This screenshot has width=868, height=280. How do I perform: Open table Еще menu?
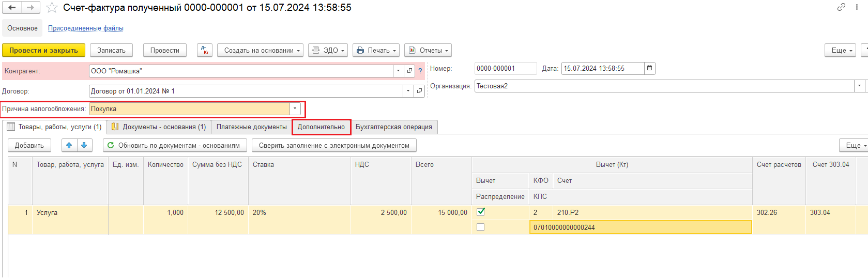point(854,145)
